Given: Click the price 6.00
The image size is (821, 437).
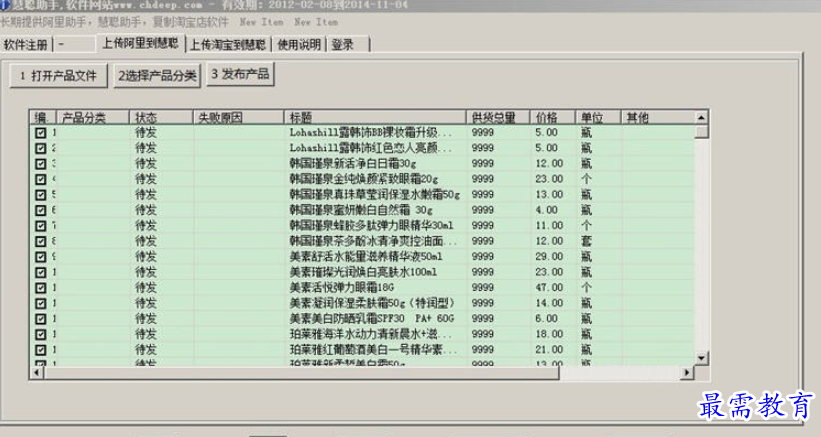Looking at the screenshot, I should point(546,319).
